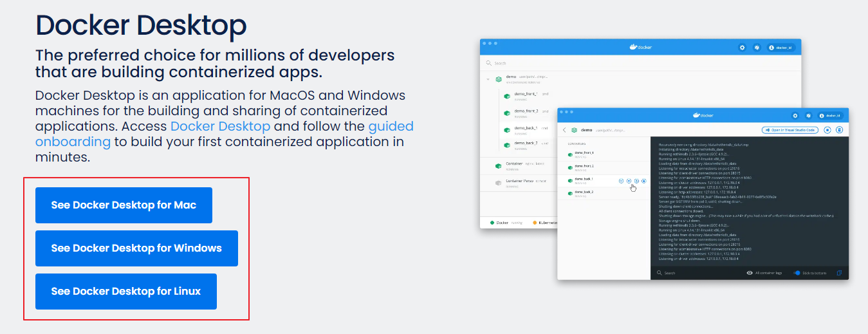Click the See Docker Desktop for Mac button
This screenshot has height=334, width=868.
[124, 205]
